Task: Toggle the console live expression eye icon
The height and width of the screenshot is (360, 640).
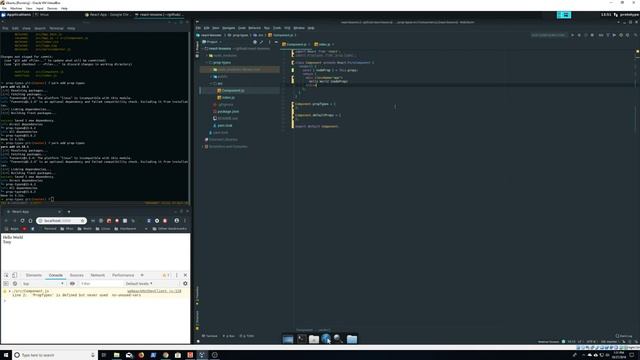Action: tap(72, 284)
